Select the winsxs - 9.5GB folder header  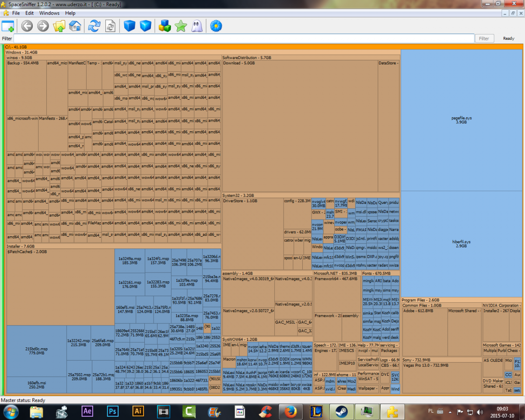(113, 57)
